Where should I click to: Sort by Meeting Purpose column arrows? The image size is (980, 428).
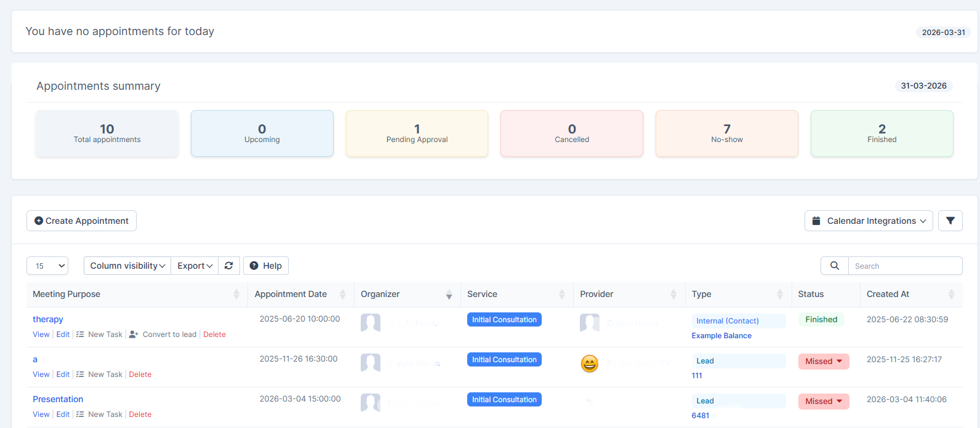click(x=236, y=295)
